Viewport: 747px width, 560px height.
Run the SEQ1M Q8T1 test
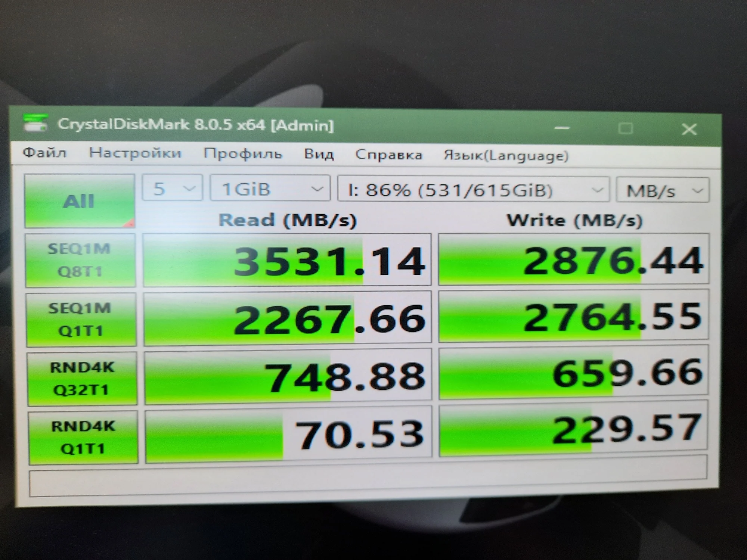[80, 260]
